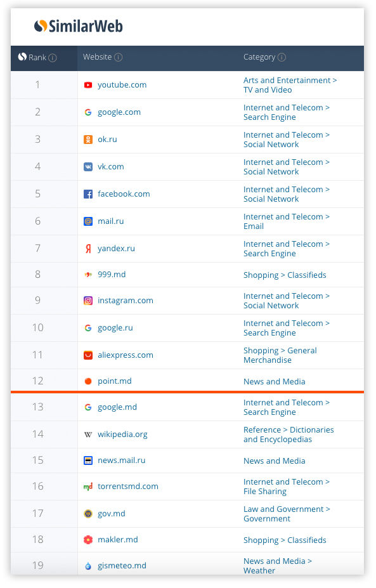Open the google.ru link
This screenshot has width=376, height=588.
click(115, 328)
